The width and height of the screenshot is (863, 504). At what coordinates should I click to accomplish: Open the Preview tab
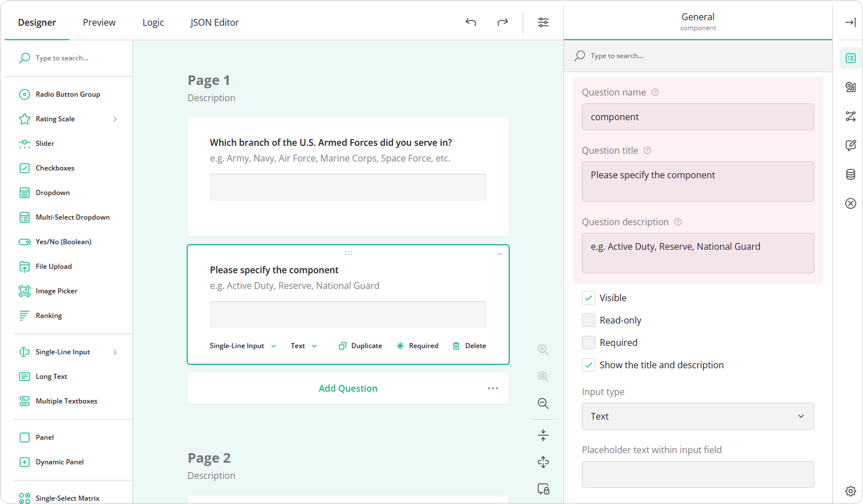(99, 22)
